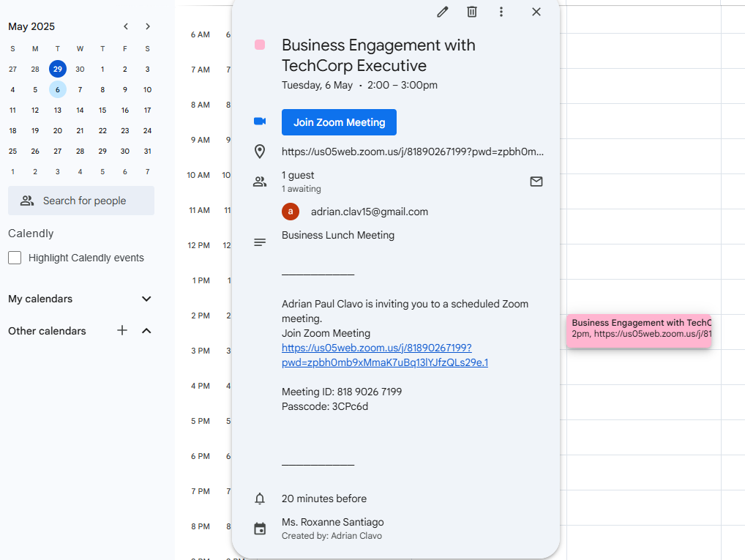Enable Highlight Calendly events checkbox

(15, 258)
